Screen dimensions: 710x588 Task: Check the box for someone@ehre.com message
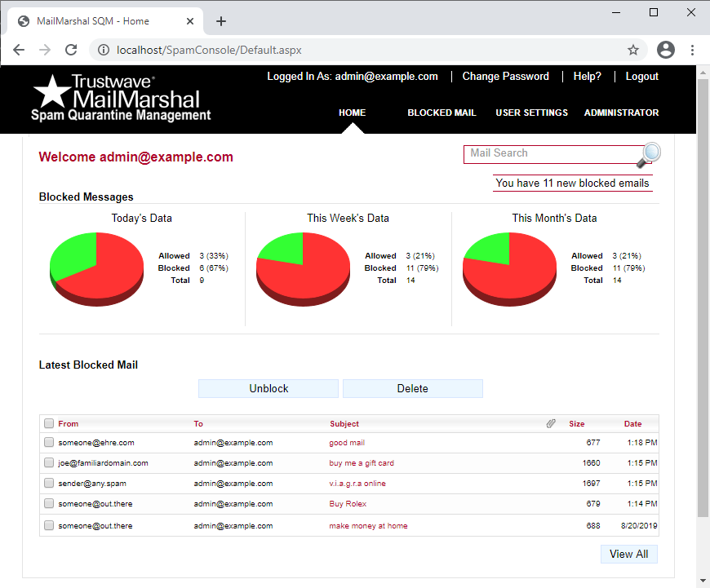click(49, 443)
